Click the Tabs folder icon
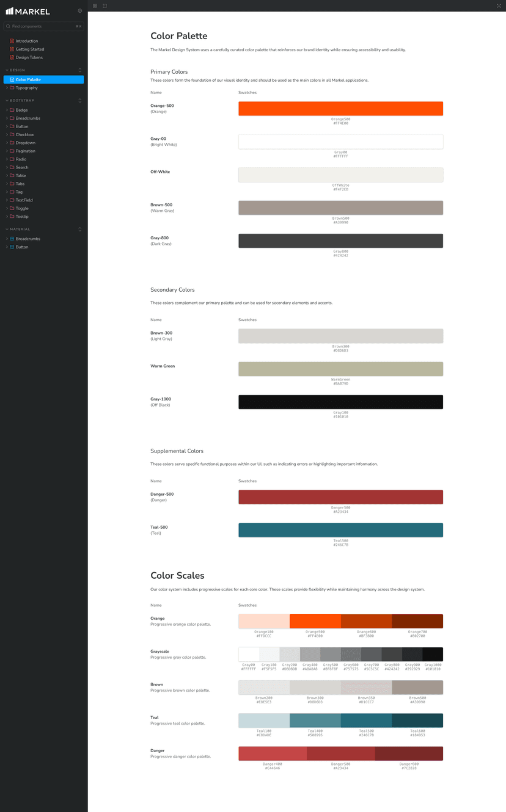The height and width of the screenshot is (812, 506). [12, 184]
